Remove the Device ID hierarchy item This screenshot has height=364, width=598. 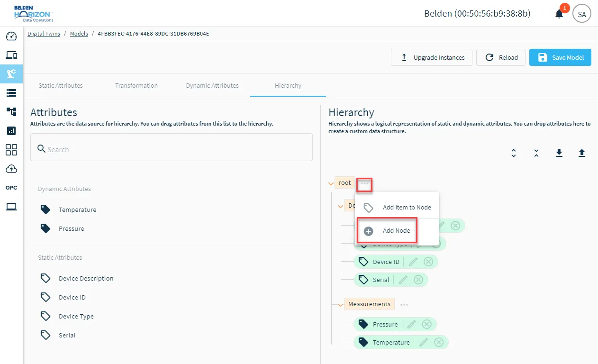click(428, 262)
